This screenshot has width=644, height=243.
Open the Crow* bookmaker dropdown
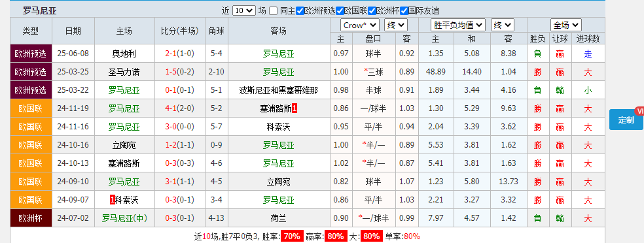pos(360,25)
